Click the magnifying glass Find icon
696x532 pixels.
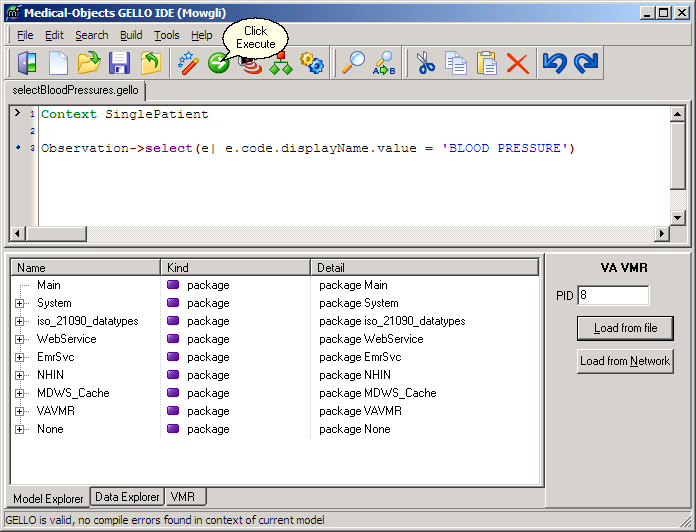[x=353, y=63]
